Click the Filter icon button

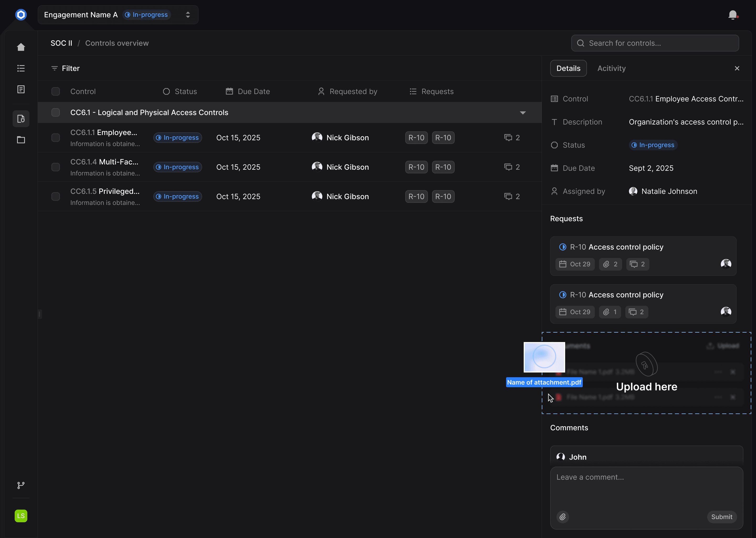66,68
